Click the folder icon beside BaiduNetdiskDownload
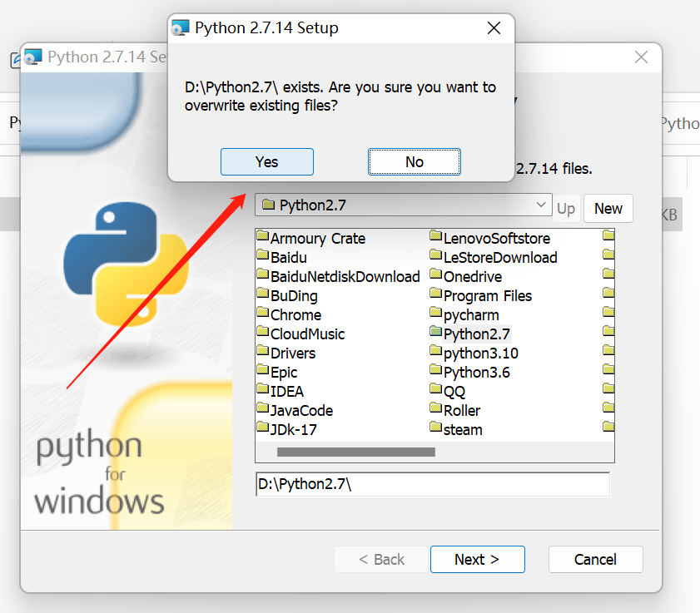This screenshot has height=613, width=700. pyautogui.click(x=263, y=274)
